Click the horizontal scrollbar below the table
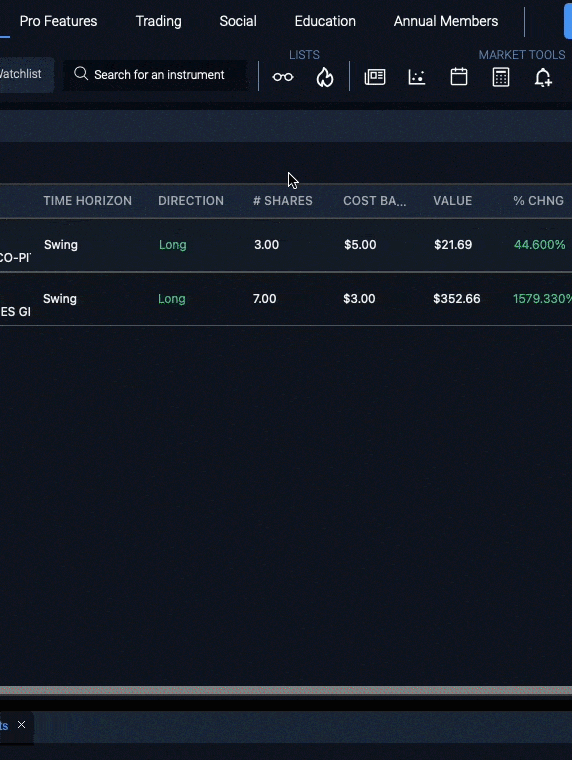Screen dimensions: 572x760 [x=286, y=690]
